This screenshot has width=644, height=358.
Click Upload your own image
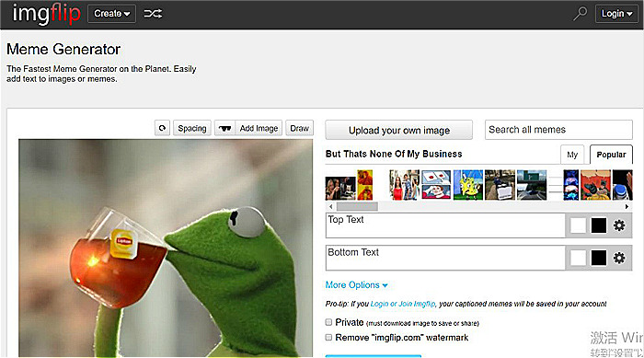coord(398,130)
